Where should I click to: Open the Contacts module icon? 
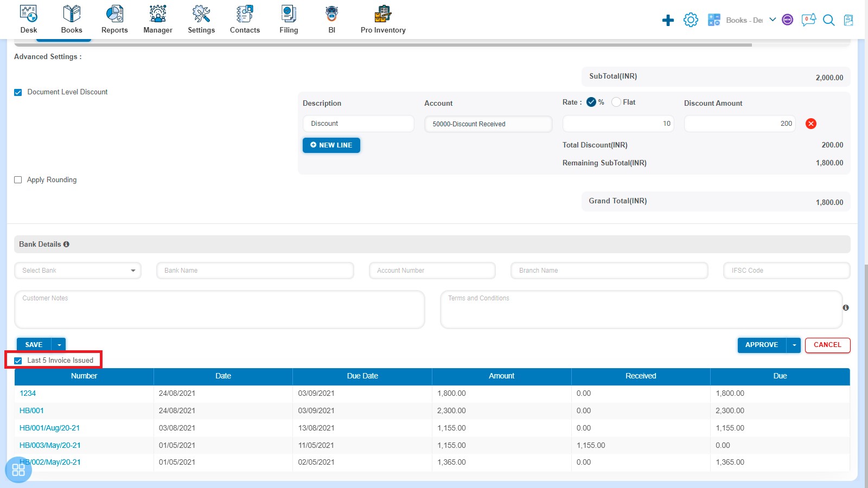245,14
